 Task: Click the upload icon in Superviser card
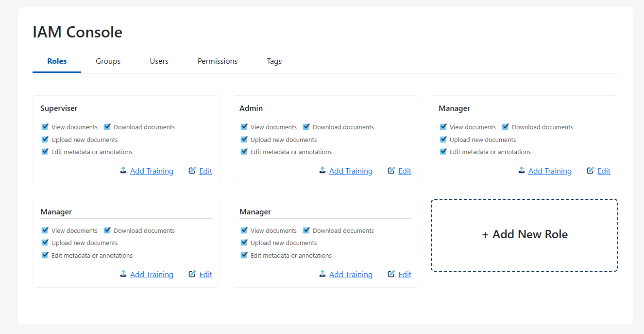(123, 171)
